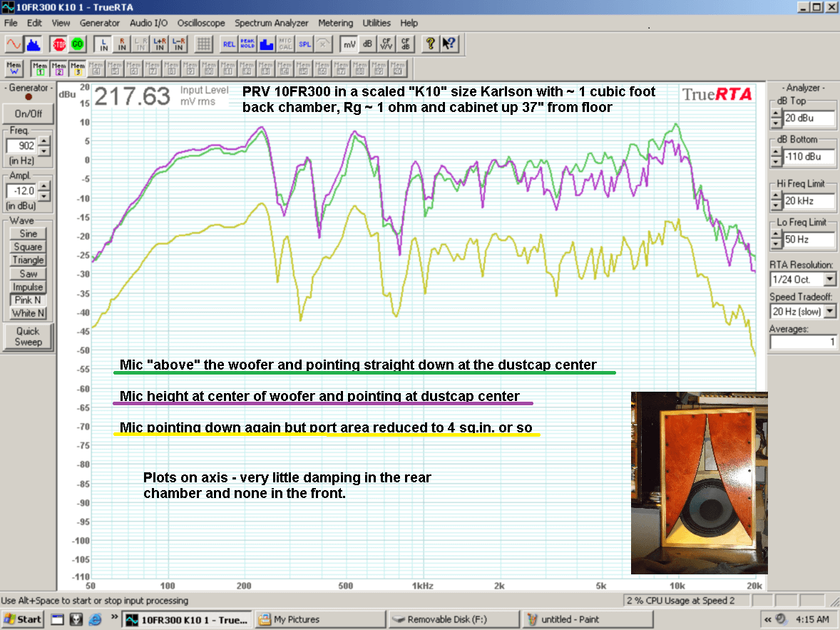Select the CF dB icon
Image resolution: width=840 pixels, height=630 pixels.
click(406, 44)
